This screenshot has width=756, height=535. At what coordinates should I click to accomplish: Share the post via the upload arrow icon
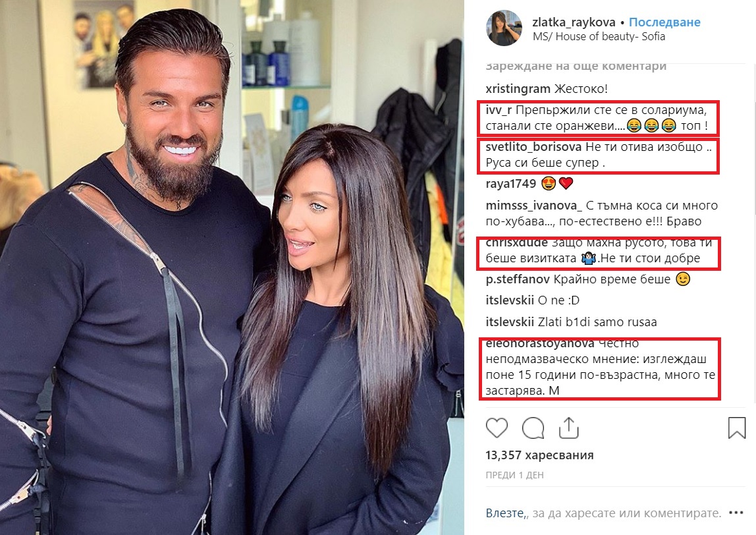point(569,428)
